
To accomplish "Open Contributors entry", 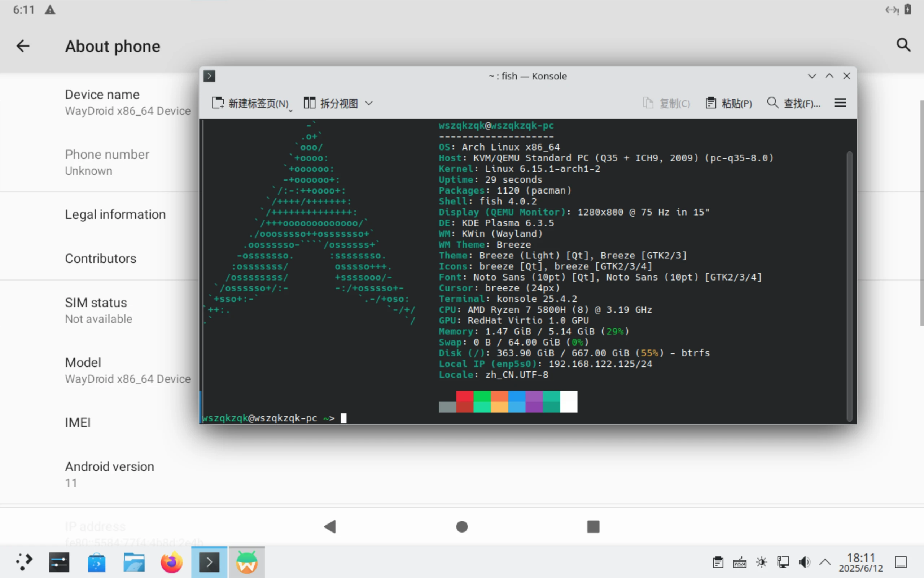I will (100, 258).
